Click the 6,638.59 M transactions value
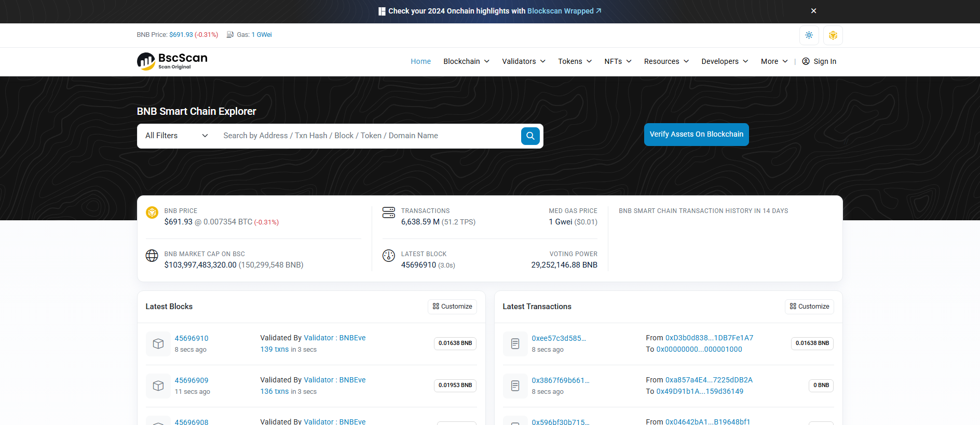980x425 pixels. coord(420,222)
